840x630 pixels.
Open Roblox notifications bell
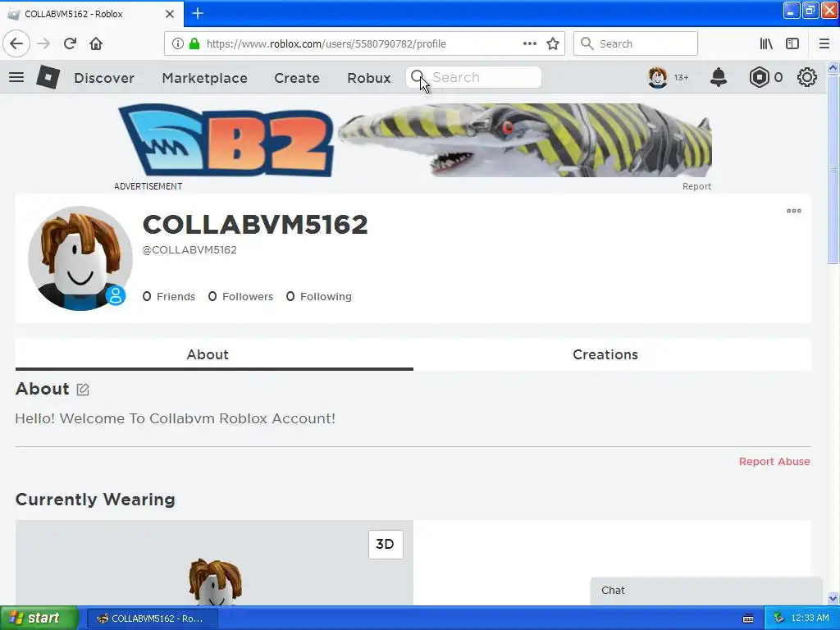pyautogui.click(x=719, y=77)
